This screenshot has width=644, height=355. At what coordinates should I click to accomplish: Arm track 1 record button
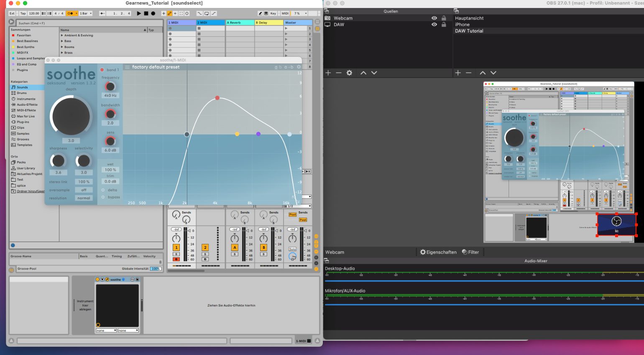tap(176, 259)
